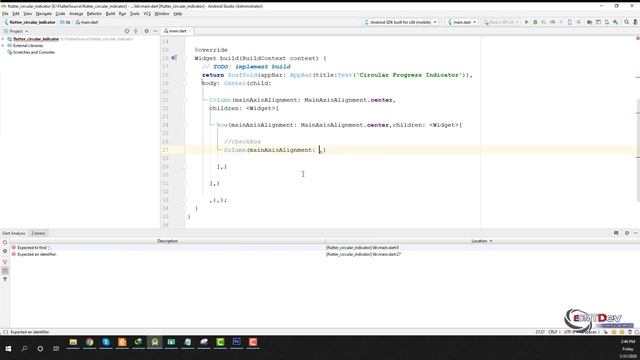
Task: Click the lib breadcrumb in navigation bar
Action: (x=65, y=22)
